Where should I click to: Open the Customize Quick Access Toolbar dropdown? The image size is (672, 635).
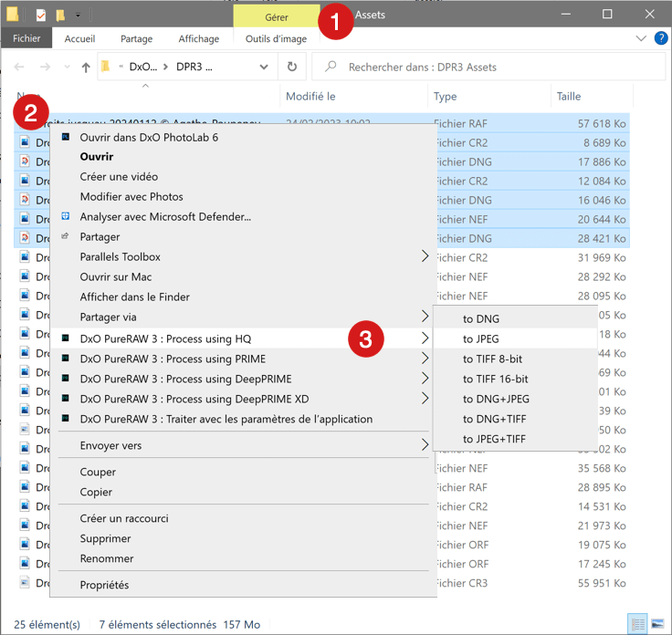pos(78,16)
